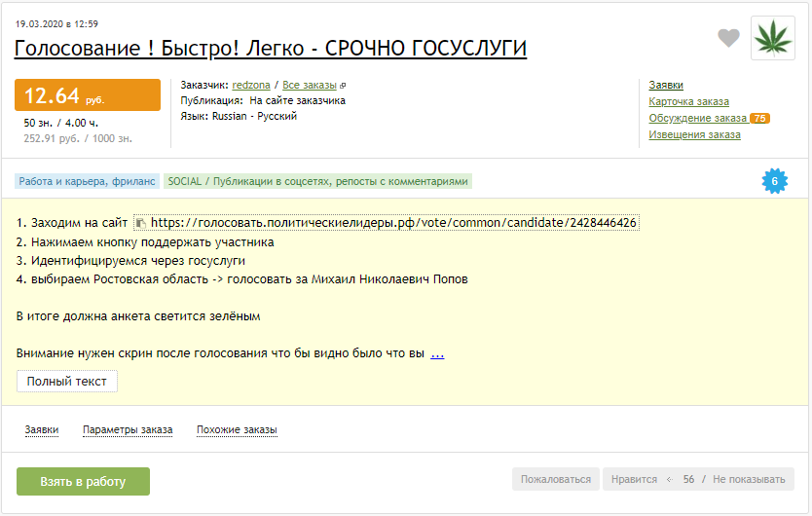The width and height of the screenshot is (812, 516).
Task: Select the rate 252.91 руб. / 1000 зн.
Action: (78, 138)
